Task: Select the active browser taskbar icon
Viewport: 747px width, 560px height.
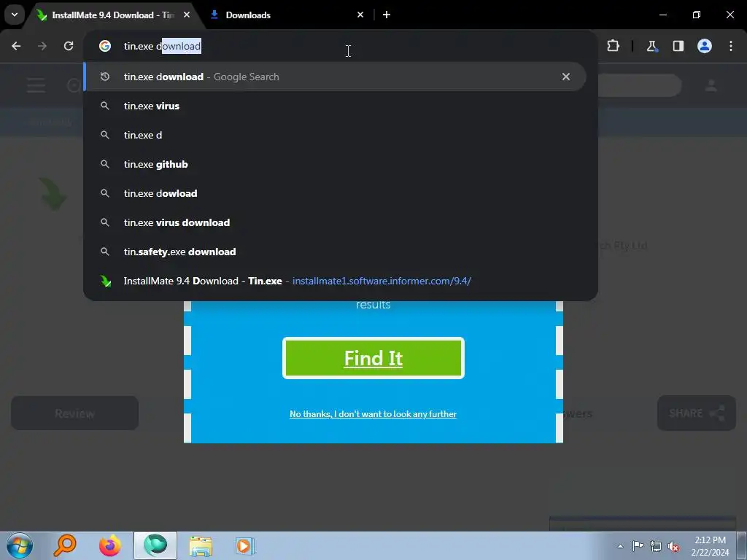Action: pos(155,545)
